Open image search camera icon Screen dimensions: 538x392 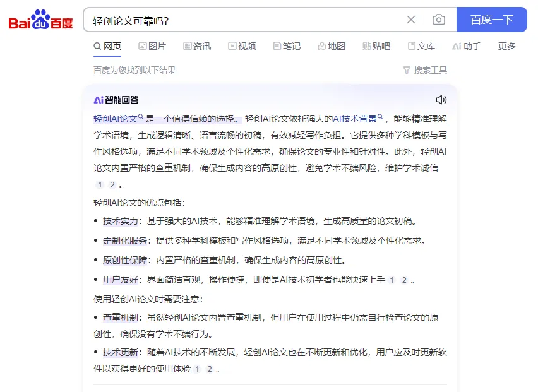[x=439, y=20]
